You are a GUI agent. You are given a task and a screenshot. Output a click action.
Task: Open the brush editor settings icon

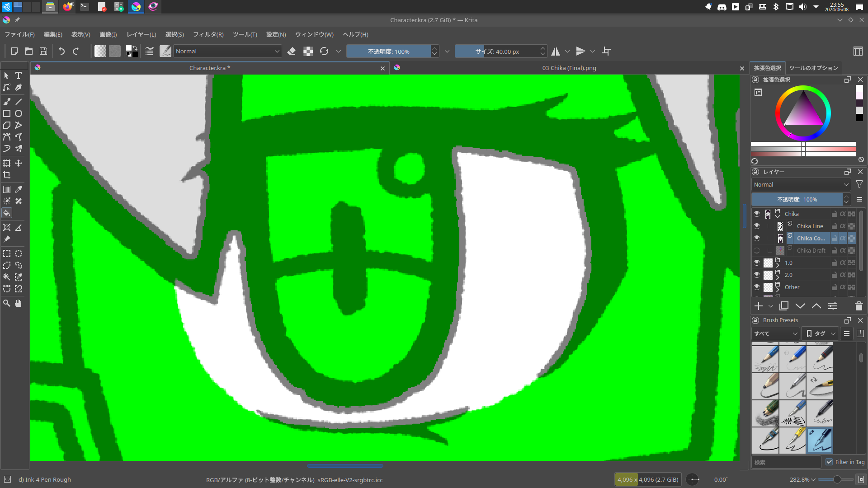(x=149, y=51)
